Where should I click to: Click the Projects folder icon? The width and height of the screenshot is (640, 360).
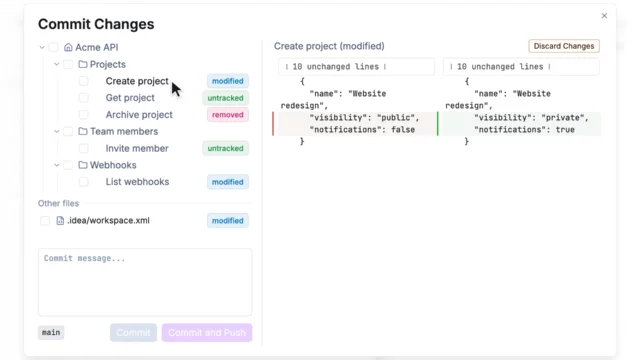[83, 64]
